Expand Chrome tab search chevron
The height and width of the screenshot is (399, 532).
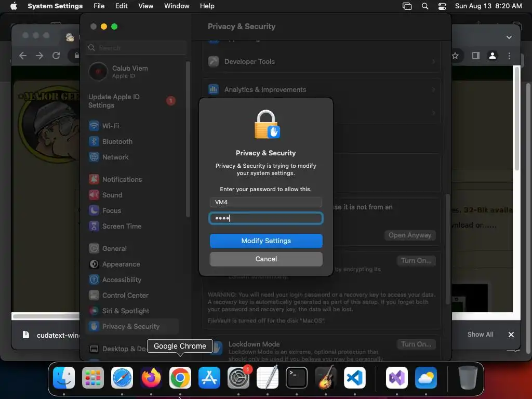[509, 37]
